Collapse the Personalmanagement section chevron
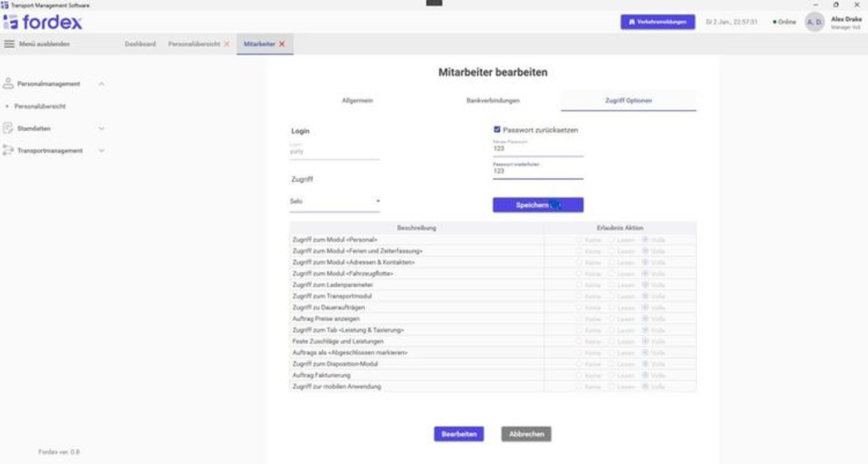Screen dimensions: 868x464 (101, 84)
